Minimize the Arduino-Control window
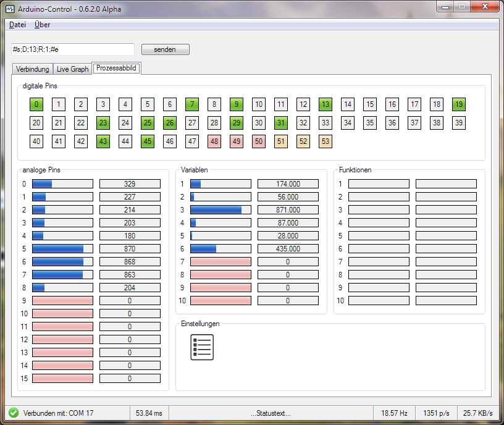The image size is (504, 425). [x=445, y=7]
